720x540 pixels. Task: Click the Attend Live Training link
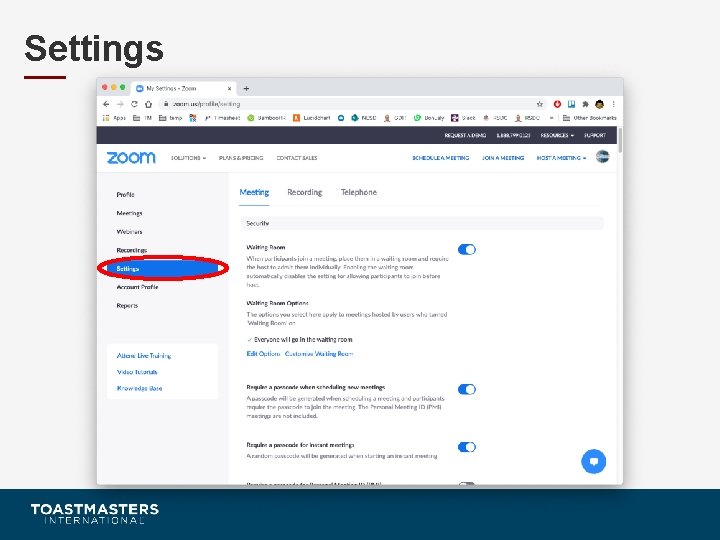(144, 356)
